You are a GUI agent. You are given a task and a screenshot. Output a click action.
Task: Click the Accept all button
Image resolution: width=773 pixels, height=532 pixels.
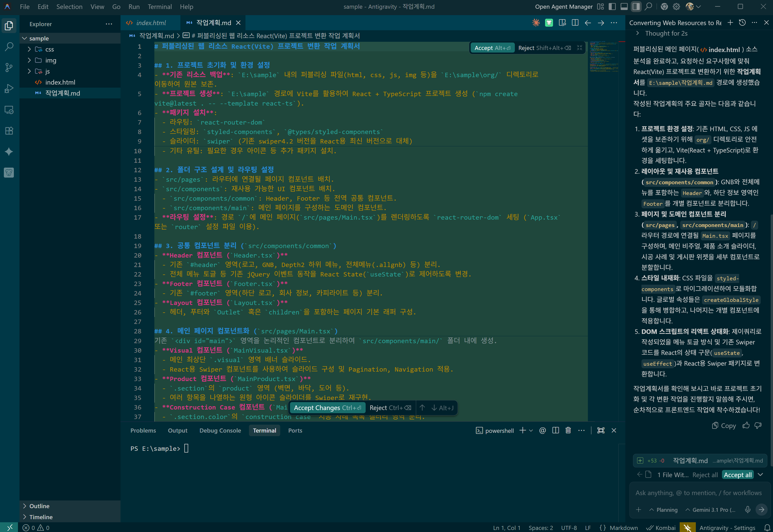(738, 475)
